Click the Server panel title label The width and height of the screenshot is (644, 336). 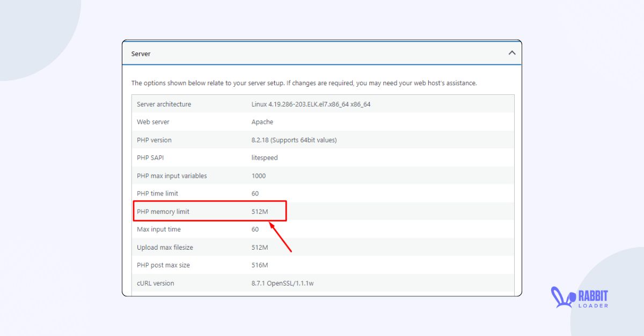click(x=141, y=54)
